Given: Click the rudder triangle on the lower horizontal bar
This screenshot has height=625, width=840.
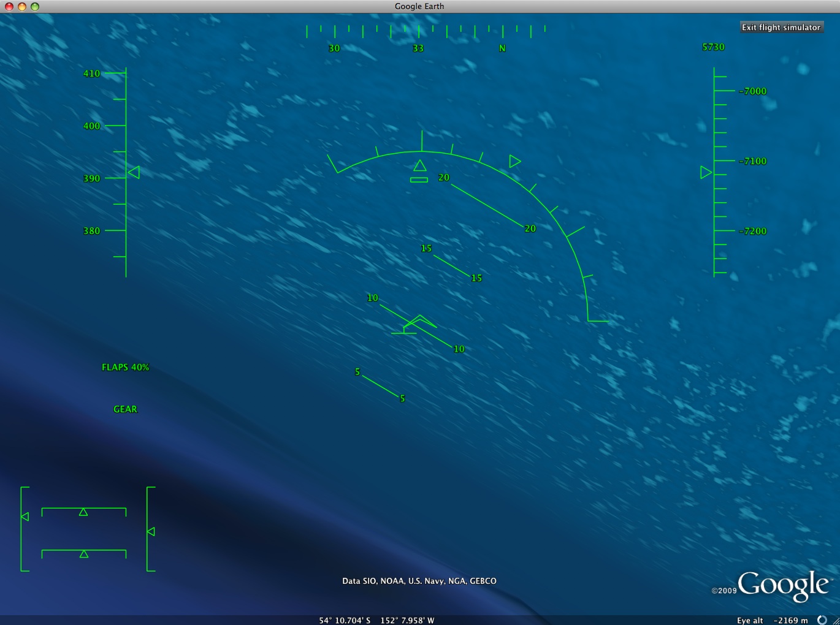Looking at the screenshot, I should pyautogui.click(x=84, y=554).
